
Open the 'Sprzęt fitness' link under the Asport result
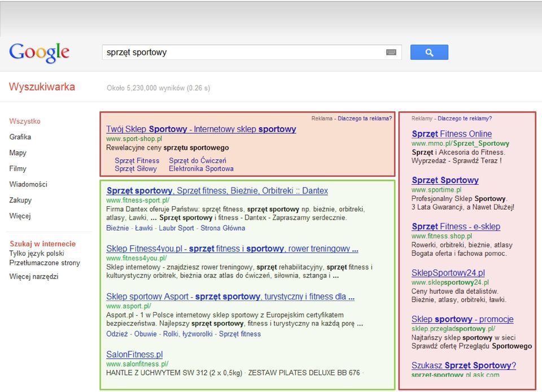click(240, 334)
